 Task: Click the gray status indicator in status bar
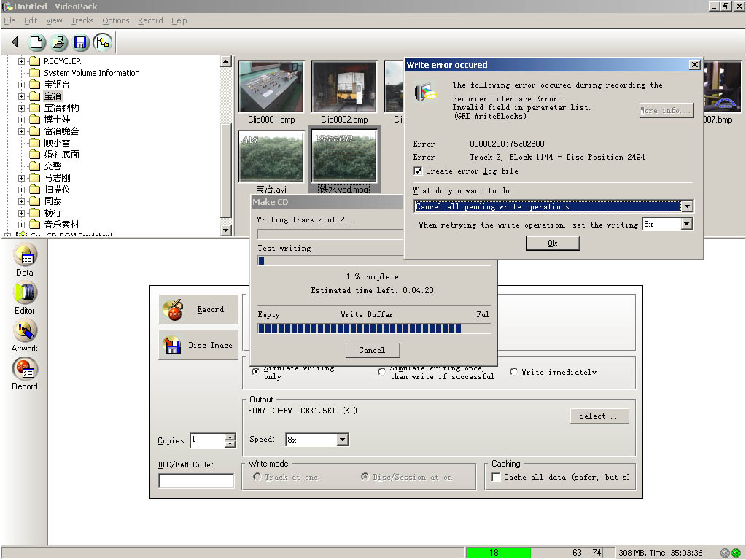click(x=725, y=553)
